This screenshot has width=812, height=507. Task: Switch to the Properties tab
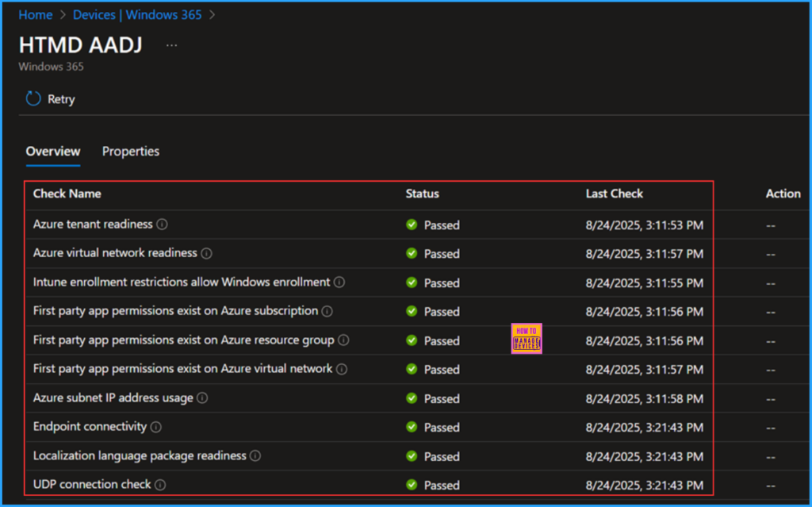click(x=131, y=152)
